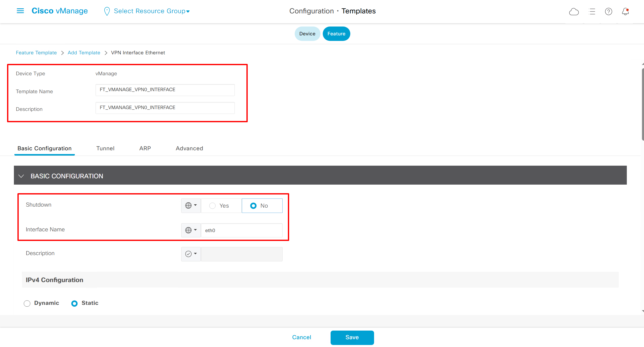Image resolution: width=644 pixels, height=347 pixels.
Task: Go to Feature Template breadcrumb link
Action: (36, 53)
